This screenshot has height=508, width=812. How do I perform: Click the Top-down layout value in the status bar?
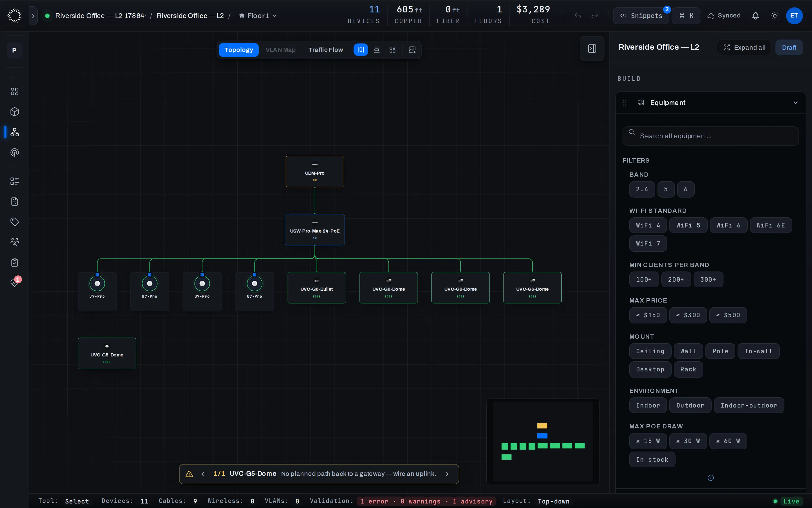[x=554, y=501]
